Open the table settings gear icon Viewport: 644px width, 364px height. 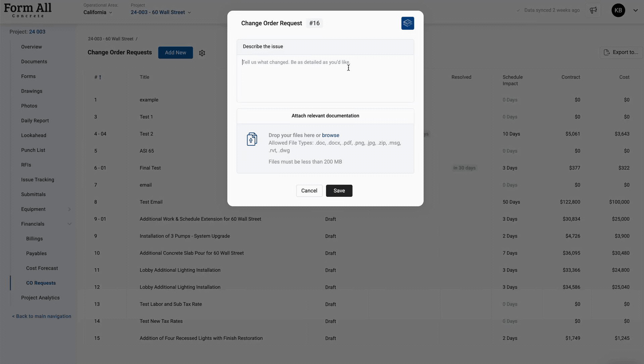[x=202, y=53]
